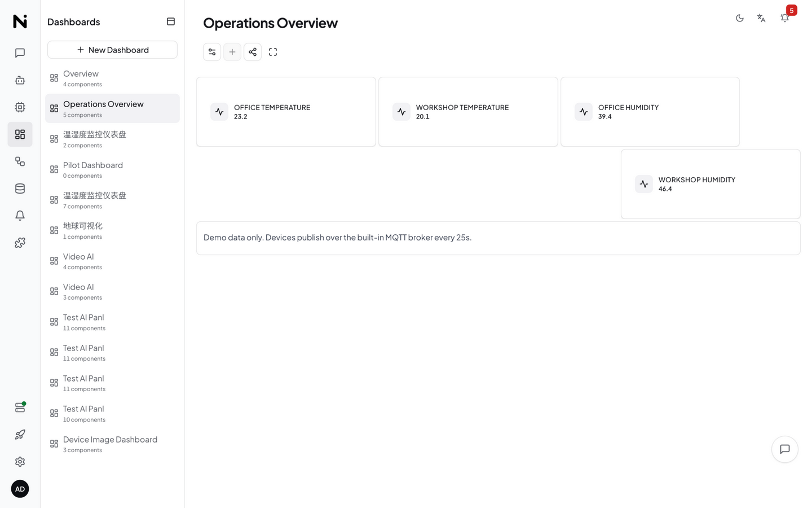812x508 pixels.
Task: Open the workflow nodes icon in left rail
Action: coord(20,161)
